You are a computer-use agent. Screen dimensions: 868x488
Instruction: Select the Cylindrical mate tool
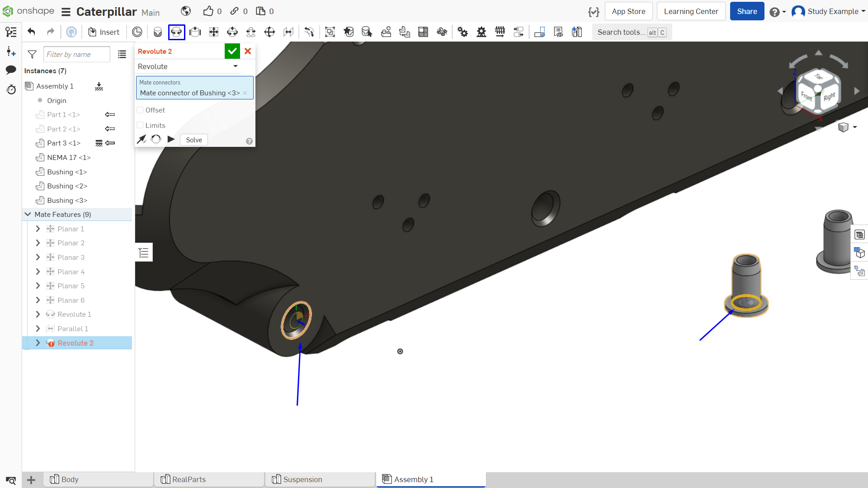coord(232,32)
